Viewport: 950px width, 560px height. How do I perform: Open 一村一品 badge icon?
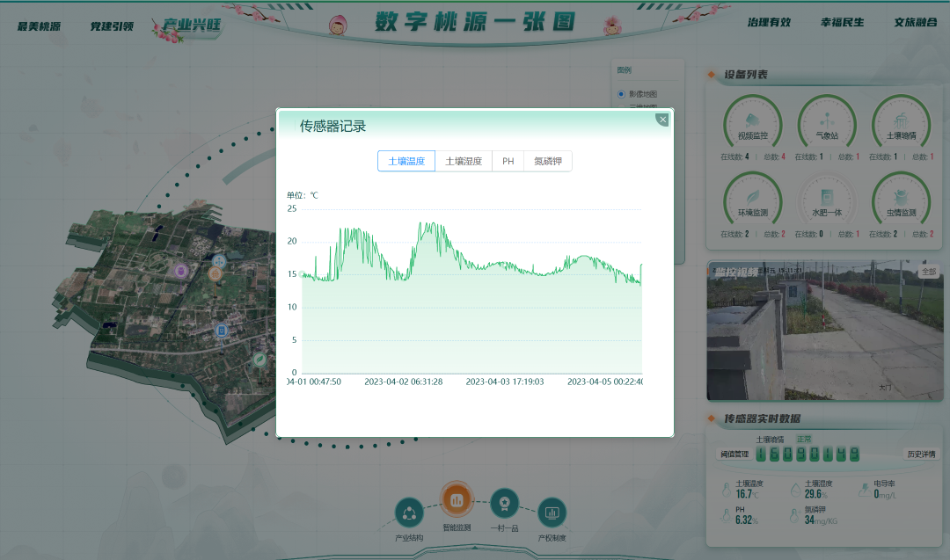504,503
